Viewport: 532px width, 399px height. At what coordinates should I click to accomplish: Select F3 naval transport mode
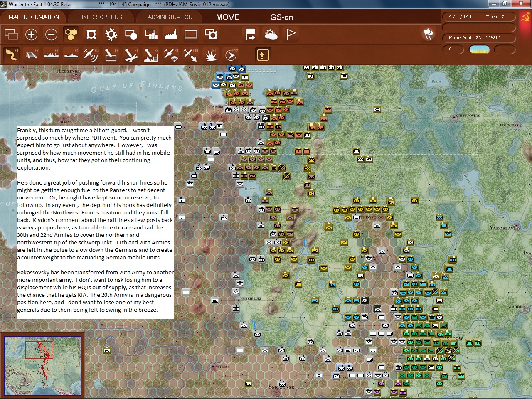(x=51, y=54)
